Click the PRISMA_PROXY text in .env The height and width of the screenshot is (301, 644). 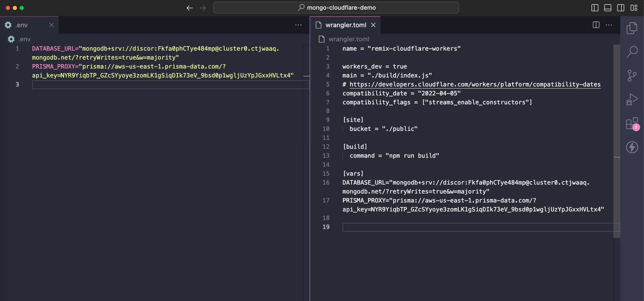pyautogui.click(x=53, y=66)
